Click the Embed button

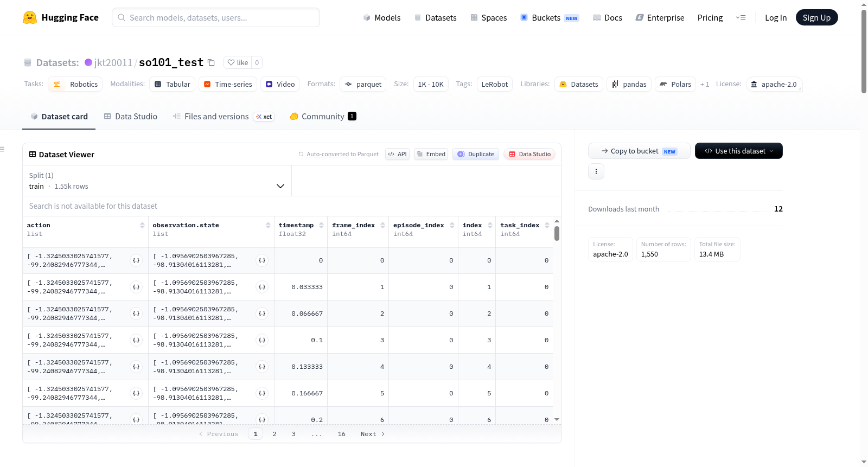coord(431,154)
